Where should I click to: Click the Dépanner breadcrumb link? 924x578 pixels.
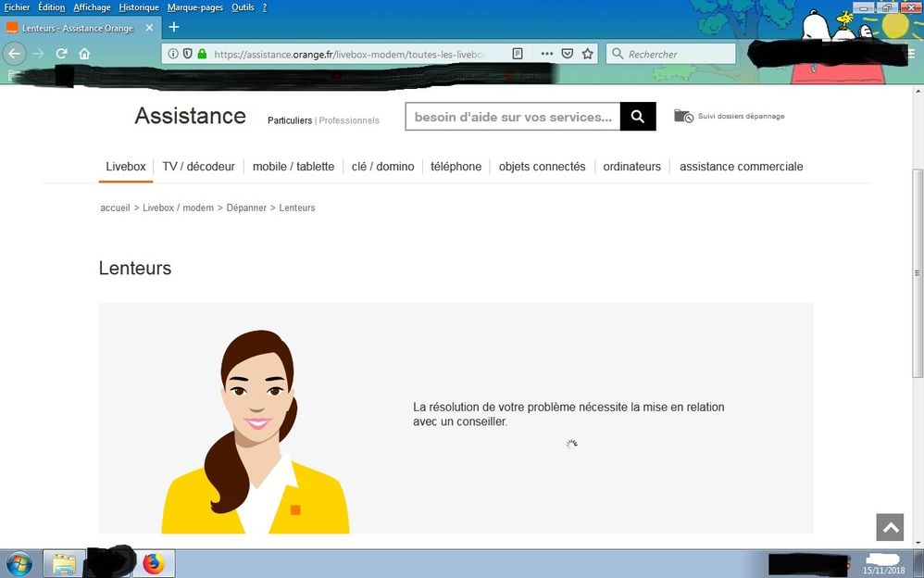(x=246, y=208)
